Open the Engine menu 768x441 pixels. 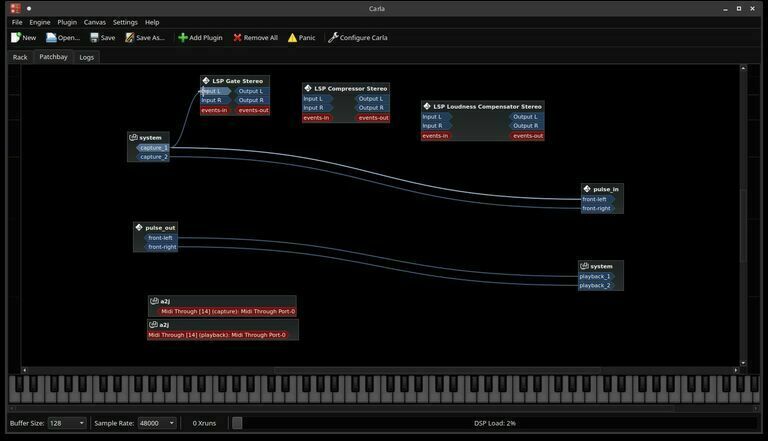pos(40,22)
